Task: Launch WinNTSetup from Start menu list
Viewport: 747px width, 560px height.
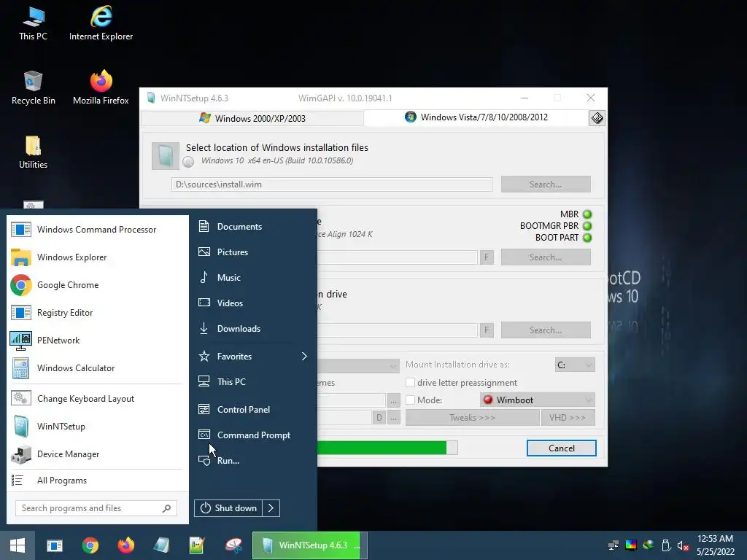Action: click(x=96, y=426)
